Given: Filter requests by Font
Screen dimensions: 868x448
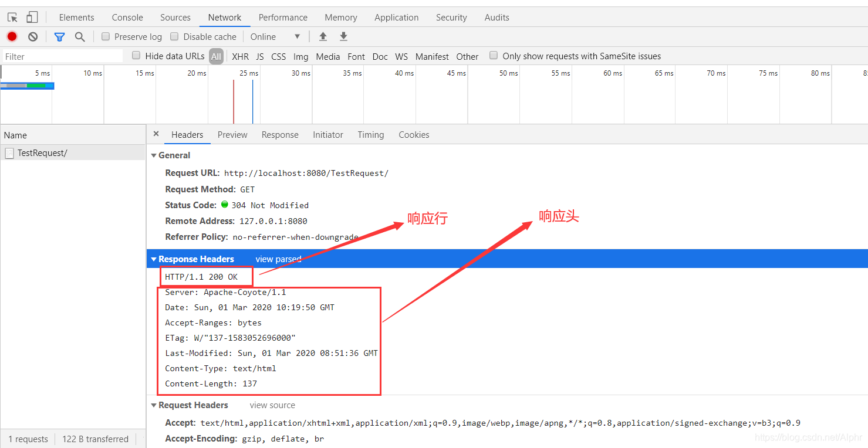Looking at the screenshot, I should click(356, 56).
